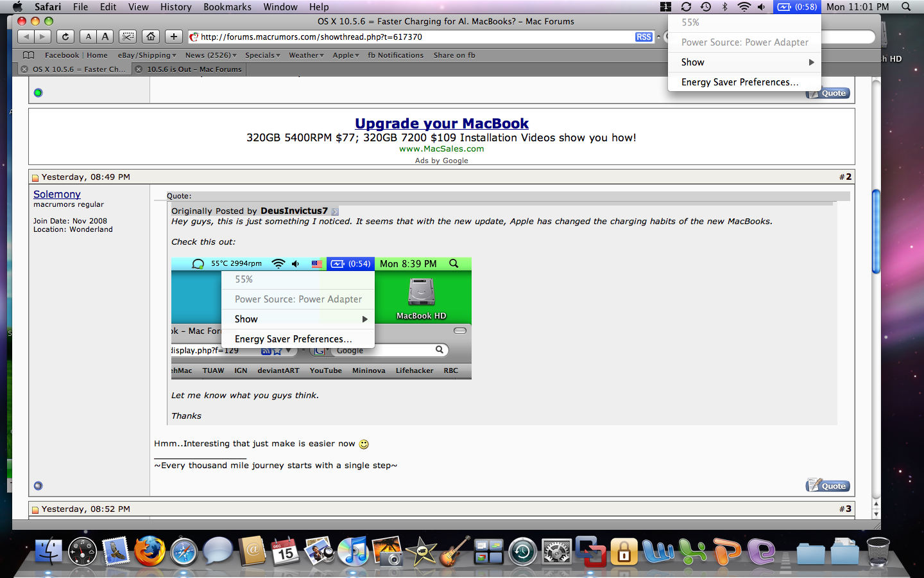Go back using Safari's back arrow
The height and width of the screenshot is (578, 924).
(26, 37)
